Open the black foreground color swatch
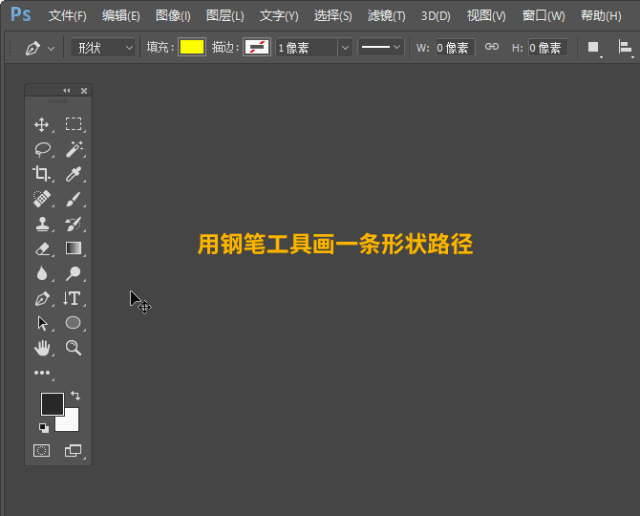This screenshot has height=516, width=640. click(x=52, y=404)
